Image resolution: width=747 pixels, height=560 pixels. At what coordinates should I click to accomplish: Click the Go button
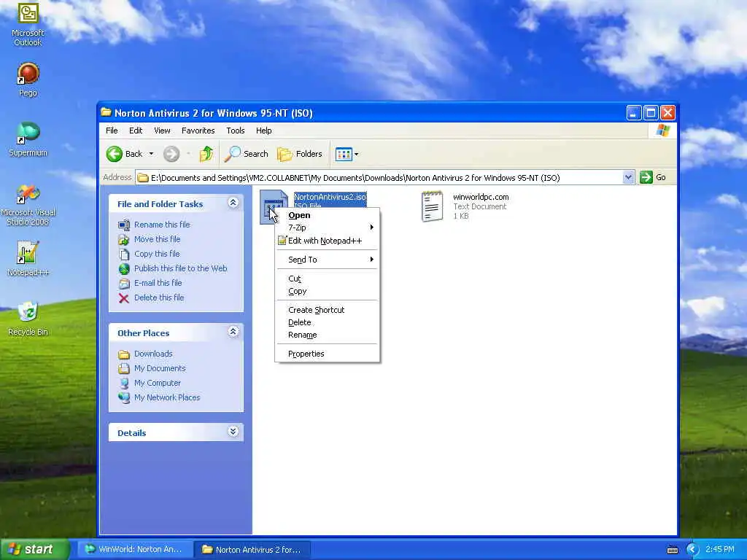point(653,177)
